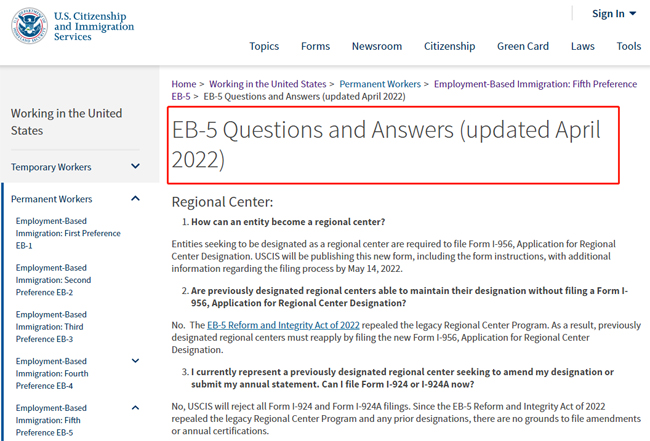This screenshot has width=650, height=441.
Task: Collapse Fifth Preference EB-5 chevron
Action: (x=135, y=408)
